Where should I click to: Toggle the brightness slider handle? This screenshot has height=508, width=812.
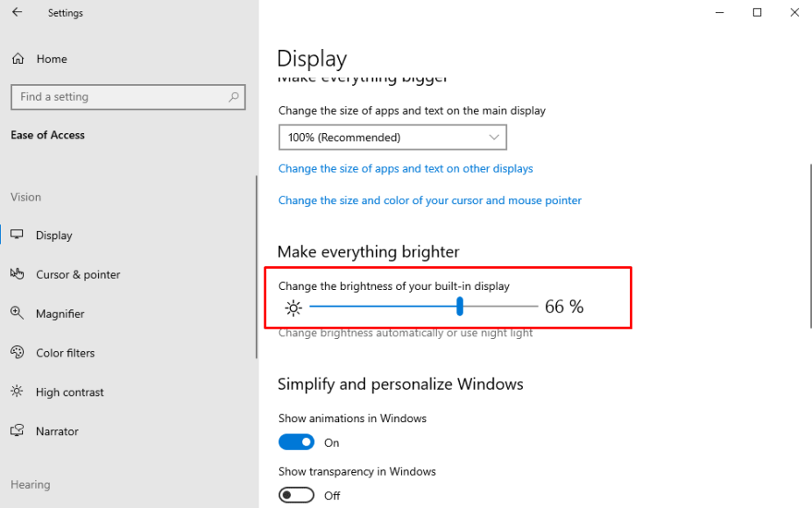[459, 307]
